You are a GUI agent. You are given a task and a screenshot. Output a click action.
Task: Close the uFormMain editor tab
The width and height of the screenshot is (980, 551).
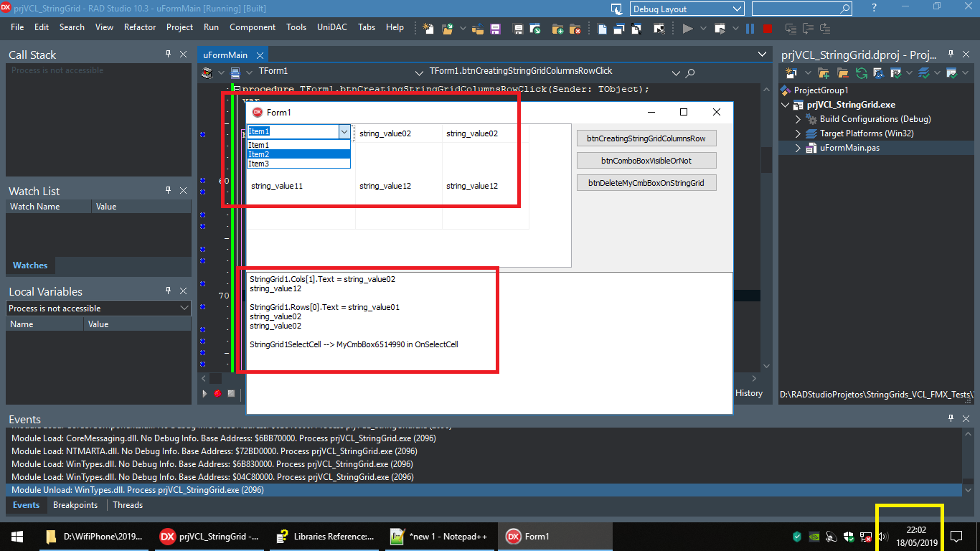click(x=260, y=55)
